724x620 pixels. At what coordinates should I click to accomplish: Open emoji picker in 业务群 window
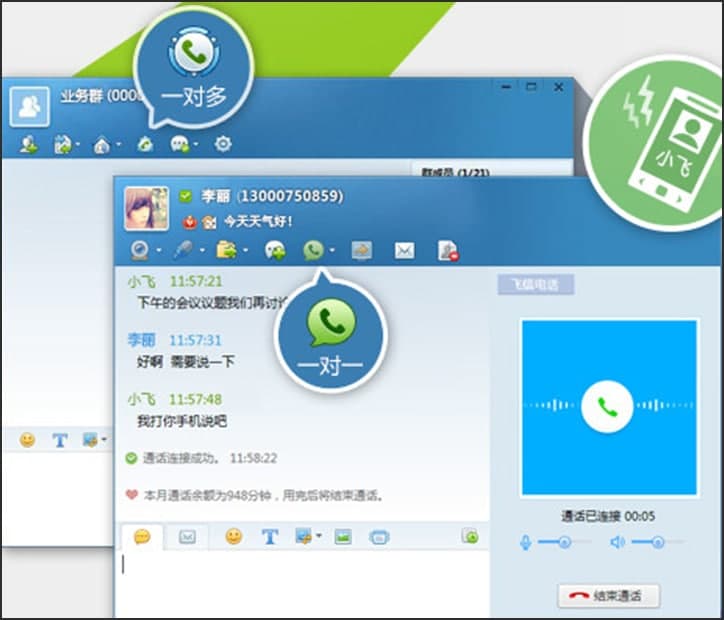coord(27,439)
